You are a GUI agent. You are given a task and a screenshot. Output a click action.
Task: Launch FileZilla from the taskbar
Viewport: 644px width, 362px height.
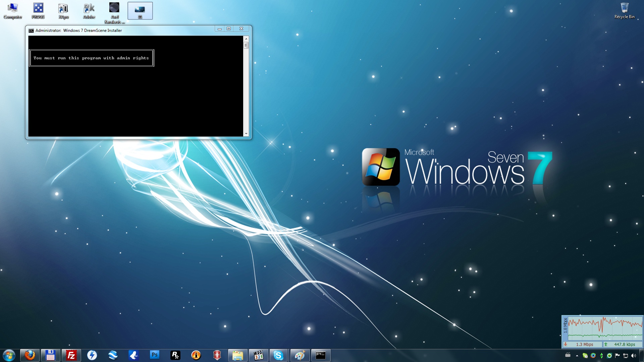pos(71,355)
